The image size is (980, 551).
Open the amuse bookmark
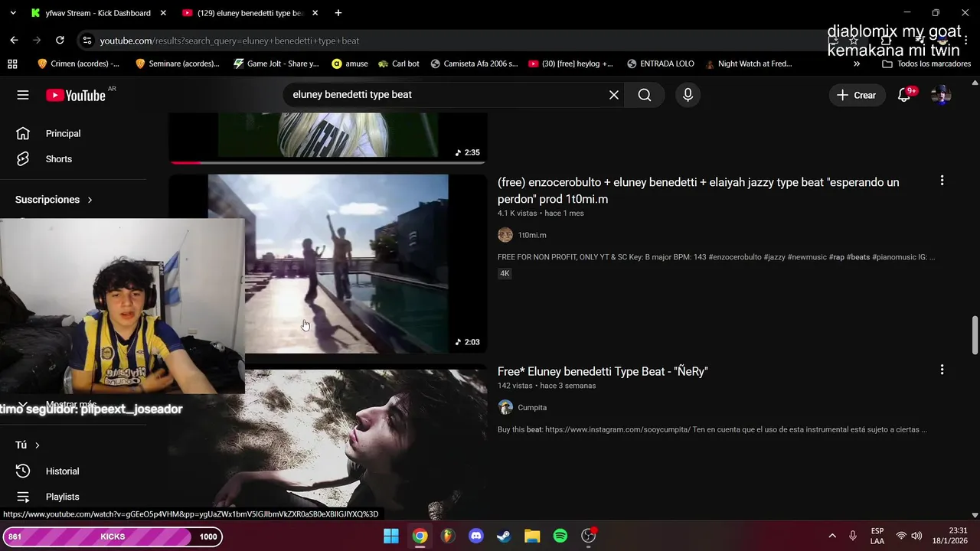[350, 64]
